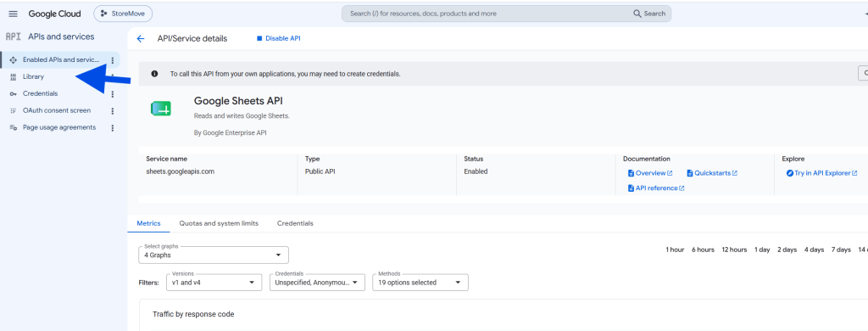Expand the Methods filter dropdown
The image size is (868, 331).
pyautogui.click(x=420, y=283)
